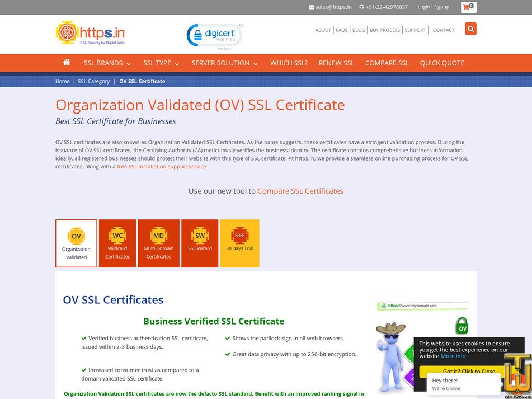The height and width of the screenshot is (399, 532).
Task: Click the Compare SSL Certificates link
Action: (300, 191)
